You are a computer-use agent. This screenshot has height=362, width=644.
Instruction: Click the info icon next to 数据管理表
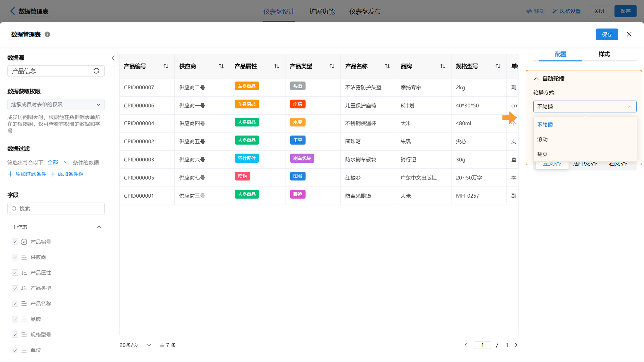point(47,35)
